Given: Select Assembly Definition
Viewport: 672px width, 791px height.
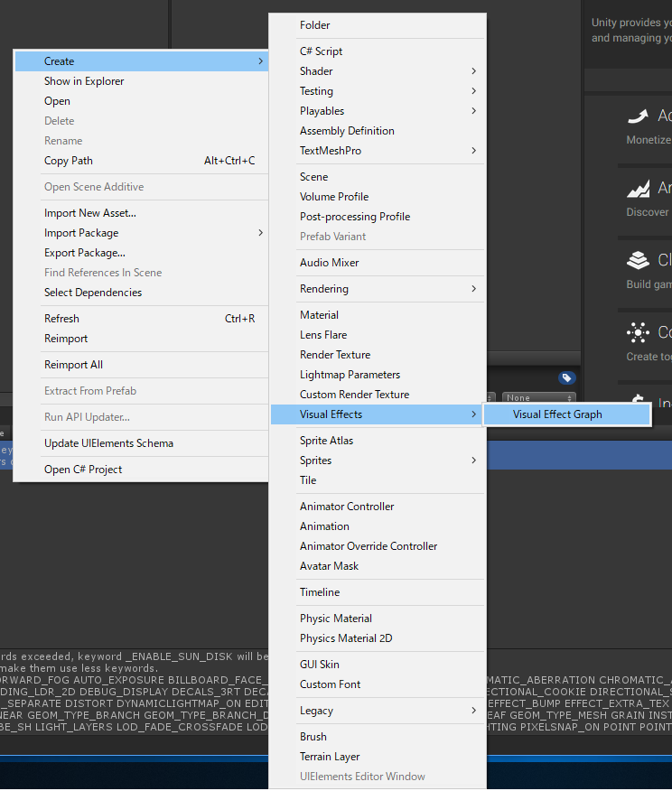Looking at the screenshot, I should click(x=378, y=131).
